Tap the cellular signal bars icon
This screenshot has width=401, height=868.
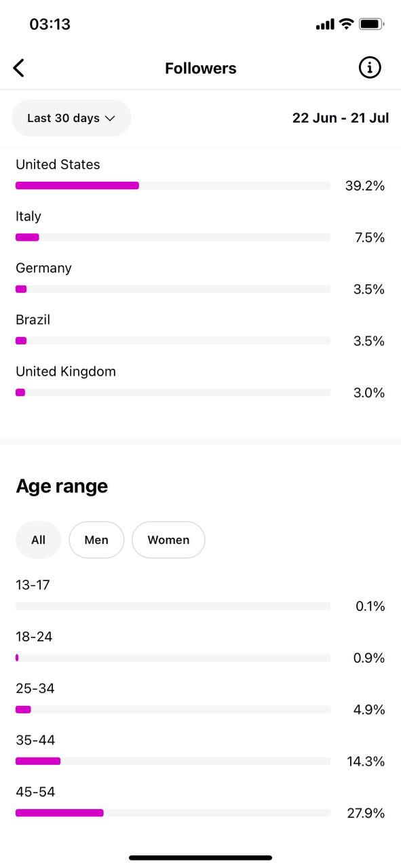(x=325, y=25)
